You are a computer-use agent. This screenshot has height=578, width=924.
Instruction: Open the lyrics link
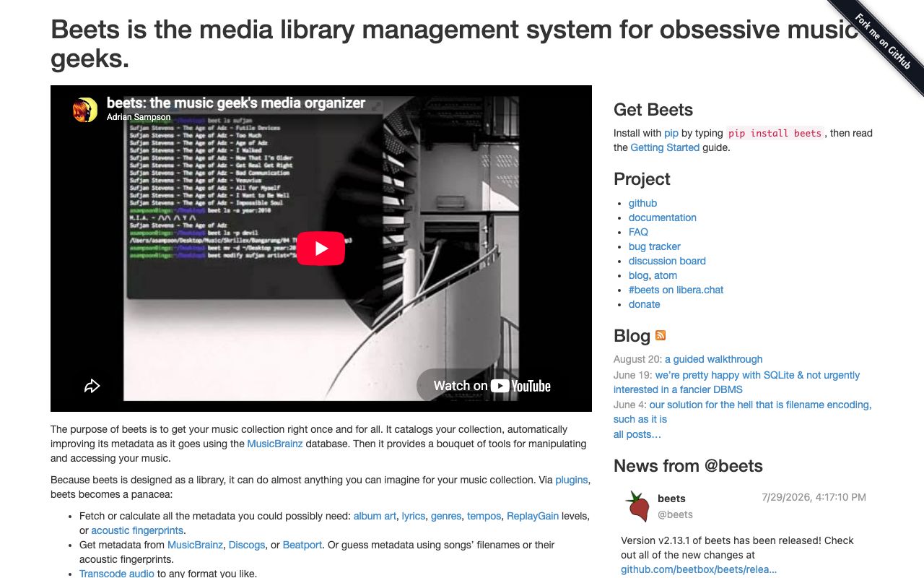click(414, 516)
